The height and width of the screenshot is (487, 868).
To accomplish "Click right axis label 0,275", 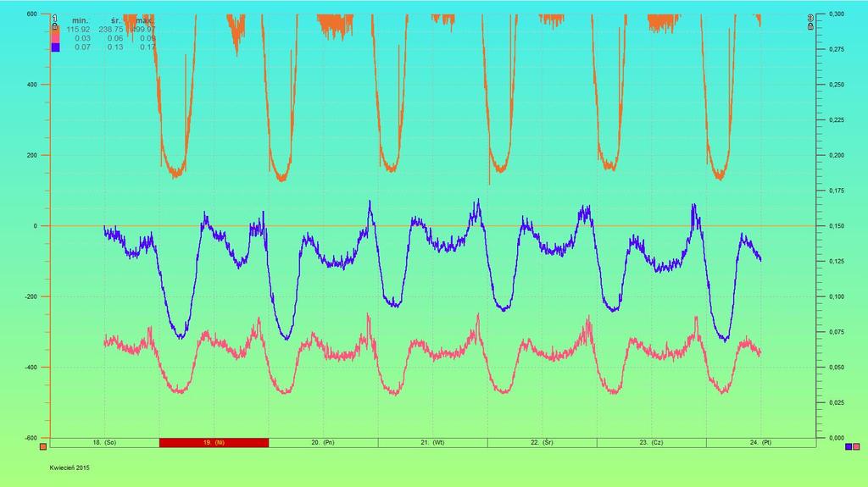I will [x=837, y=50].
